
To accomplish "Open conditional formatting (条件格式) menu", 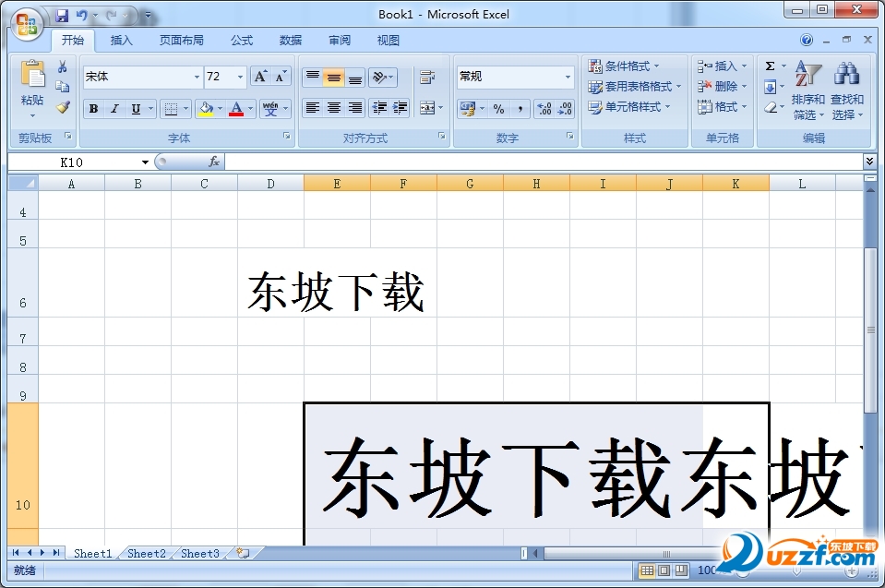I will coord(624,66).
